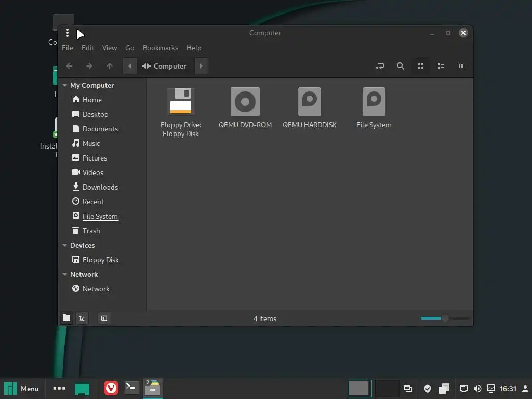Open the Help menu
532x399 pixels.
pyautogui.click(x=194, y=48)
